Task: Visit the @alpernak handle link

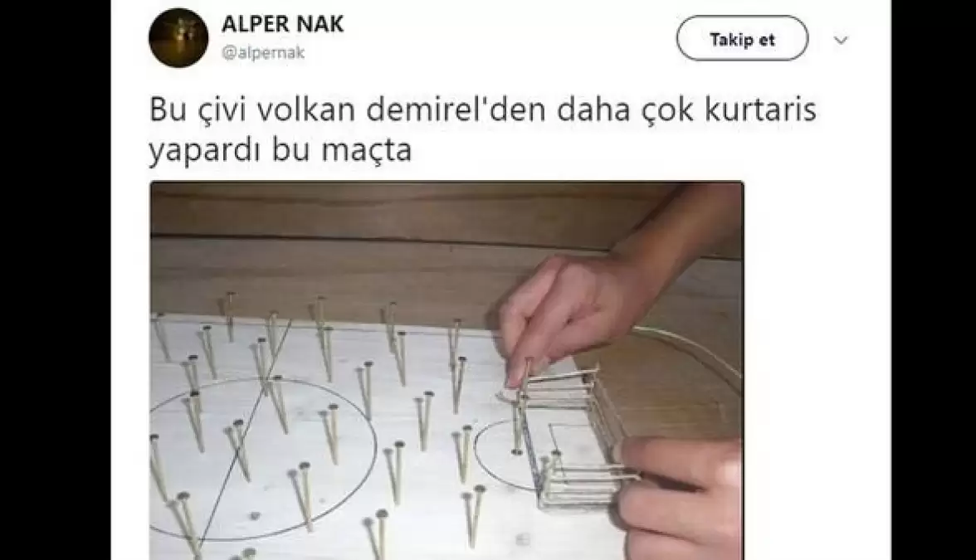Action: 263,53
